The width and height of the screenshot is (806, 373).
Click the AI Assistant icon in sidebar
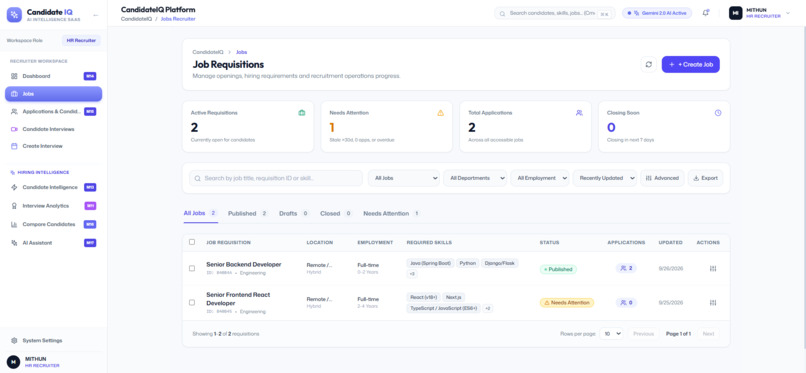(x=14, y=243)
